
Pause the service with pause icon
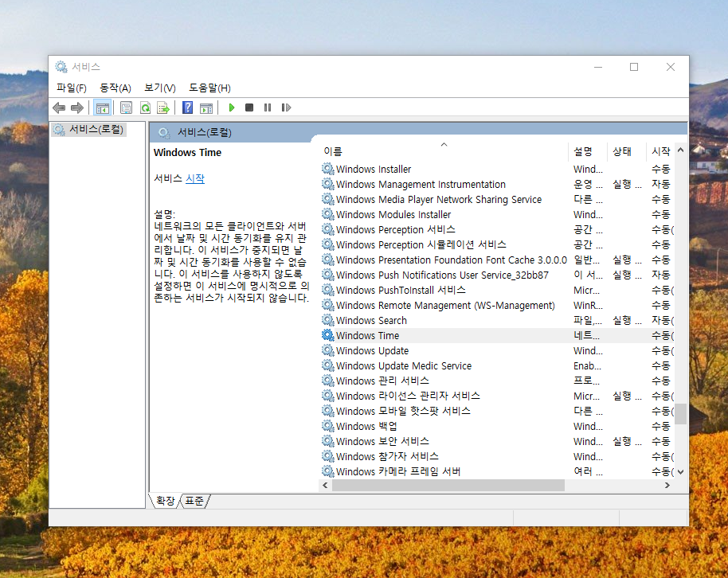pyautogui.click(x=268, y=107)
